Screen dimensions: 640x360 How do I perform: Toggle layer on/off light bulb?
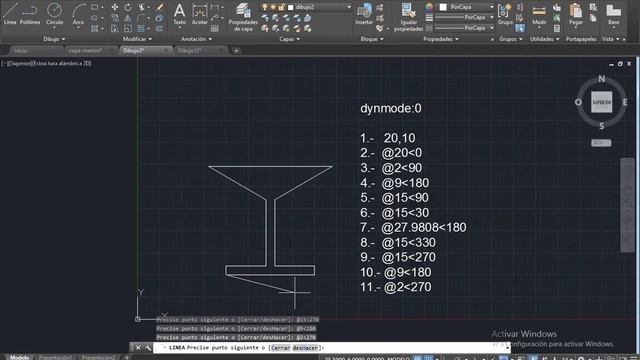(x=265, y=7)
